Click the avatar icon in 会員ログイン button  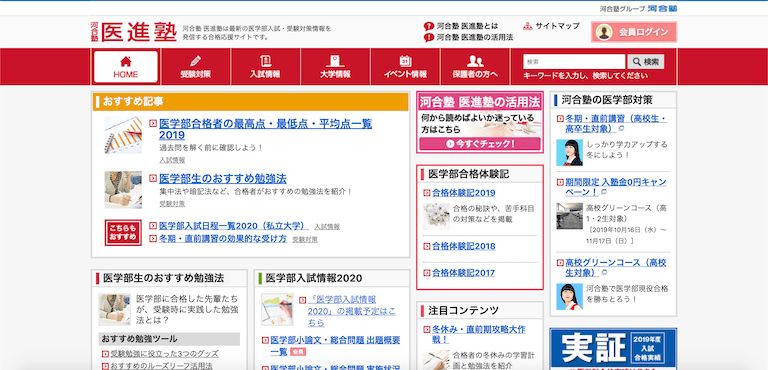coord(605,32)
